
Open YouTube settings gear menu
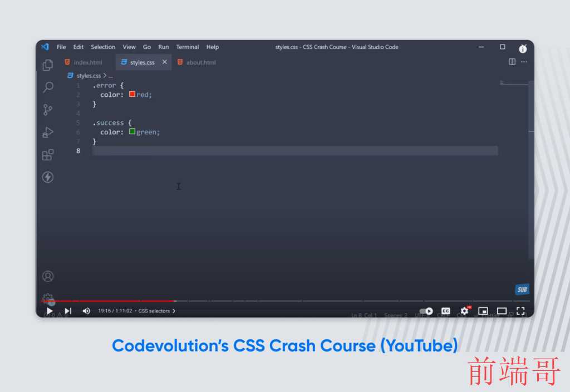click(465, 311)
